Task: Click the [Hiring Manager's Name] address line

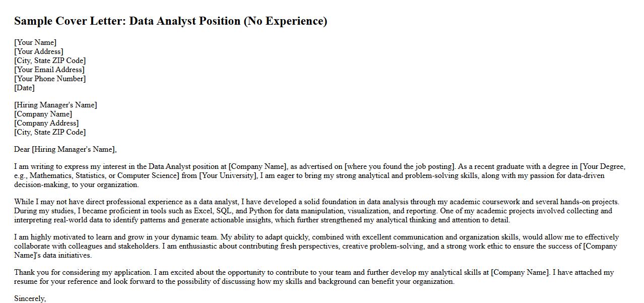Action: 55,105
